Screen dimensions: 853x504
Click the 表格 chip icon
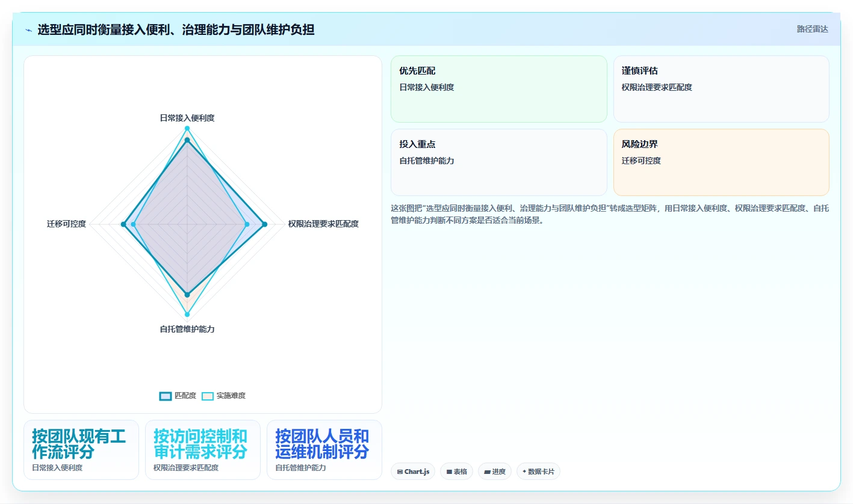point(449,472)
